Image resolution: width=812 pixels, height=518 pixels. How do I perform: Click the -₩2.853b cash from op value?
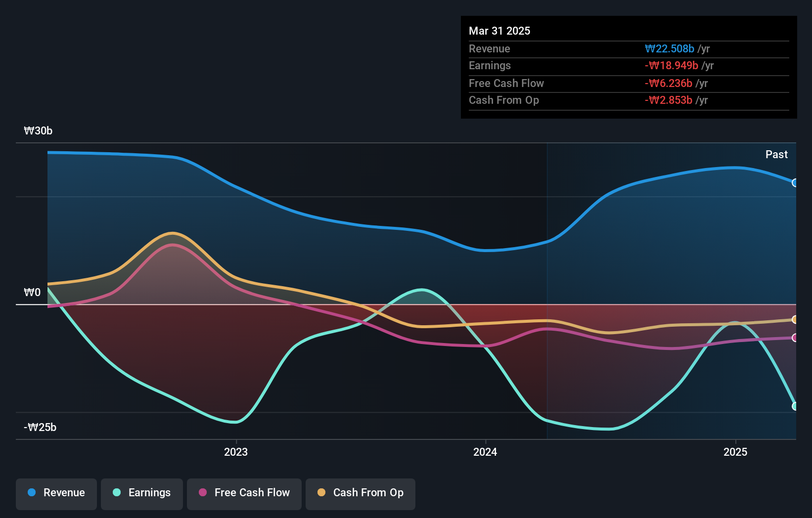click(669, 100)
